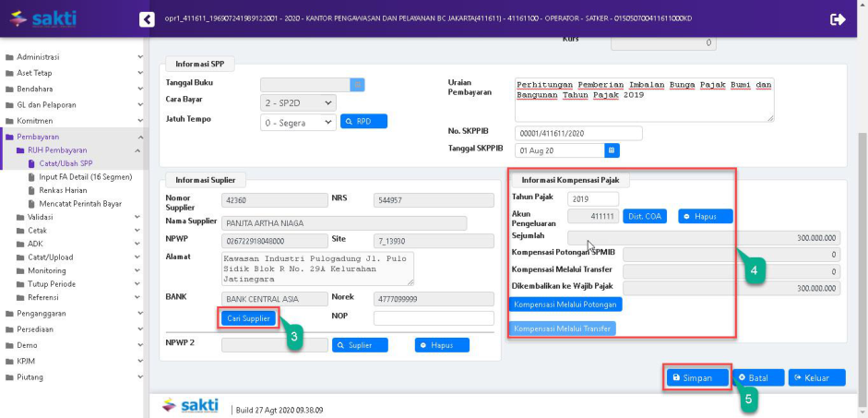The width and height of the screenshot is (868, 418).
Task: Collapse sidebar using the left arrow icon
Action: [x=147, y=19]
